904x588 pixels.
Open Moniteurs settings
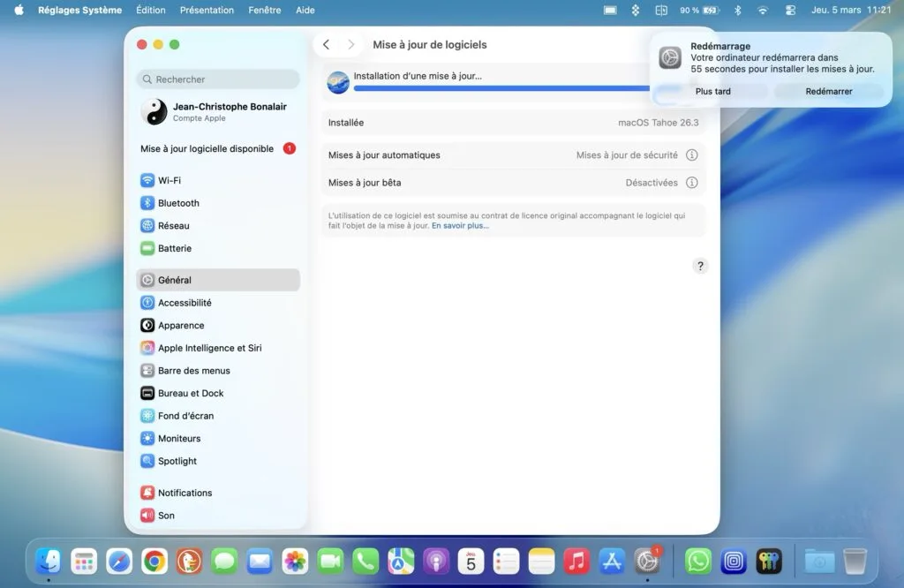tap(218, 438)
